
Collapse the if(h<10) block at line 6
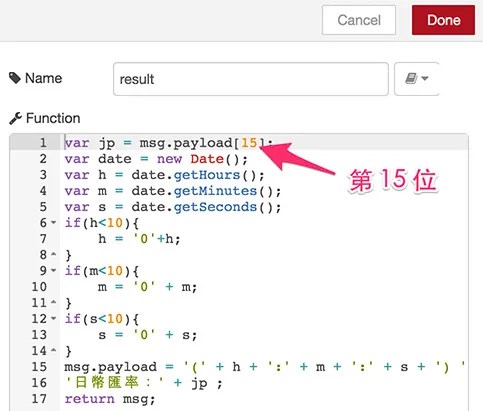(54, 222)
